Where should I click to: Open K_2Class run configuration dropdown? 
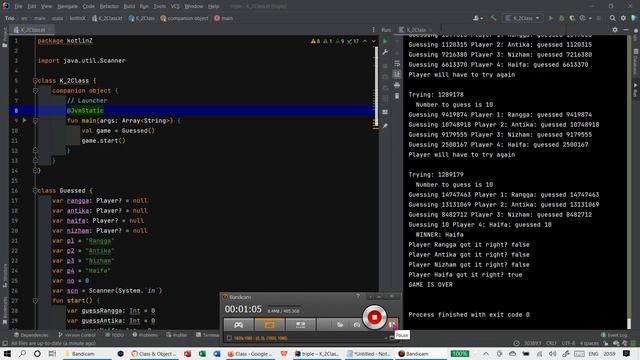point(522,18)
